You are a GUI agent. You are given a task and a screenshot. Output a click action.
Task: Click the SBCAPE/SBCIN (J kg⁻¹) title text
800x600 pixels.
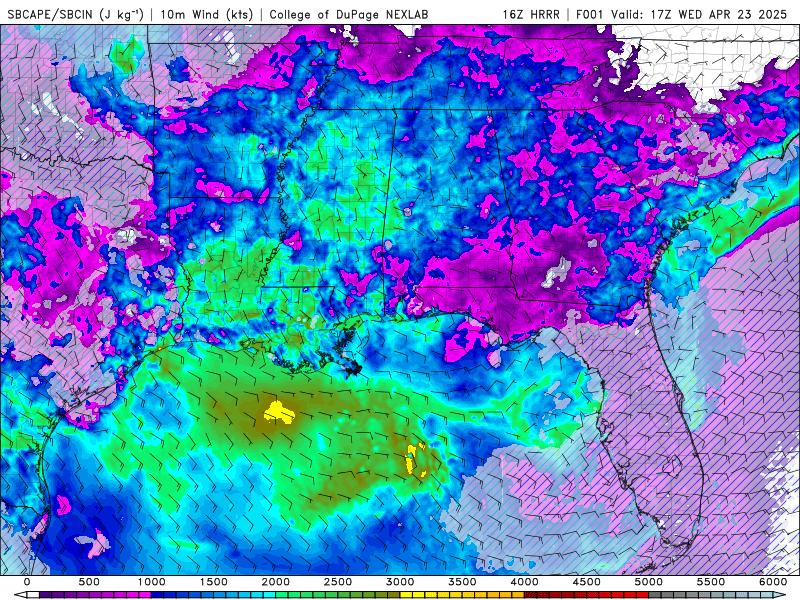coord(76,14)
